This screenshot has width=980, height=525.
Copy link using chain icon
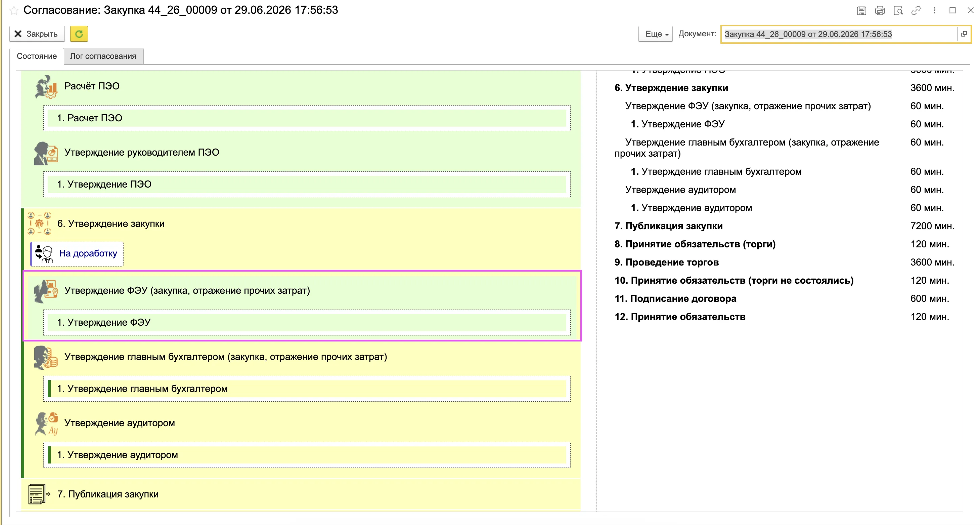(x=916, y=10)
